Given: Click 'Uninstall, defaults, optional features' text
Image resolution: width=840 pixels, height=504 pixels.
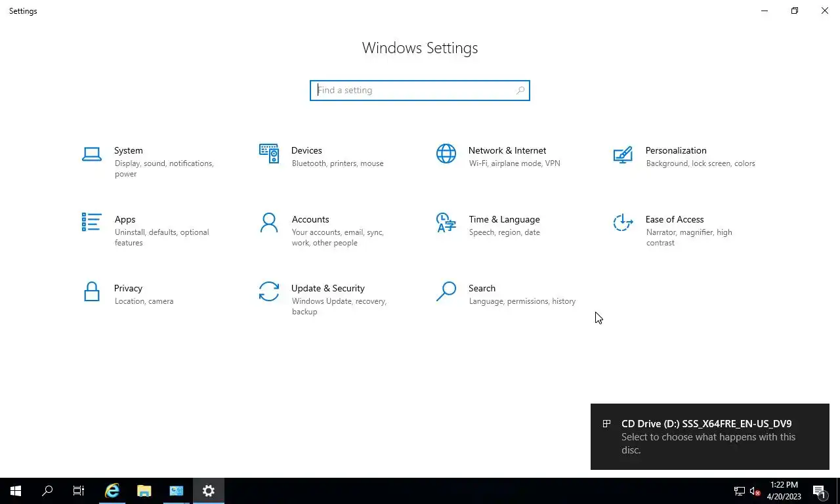Looking at the screenshot, I should tap(161, 238).
